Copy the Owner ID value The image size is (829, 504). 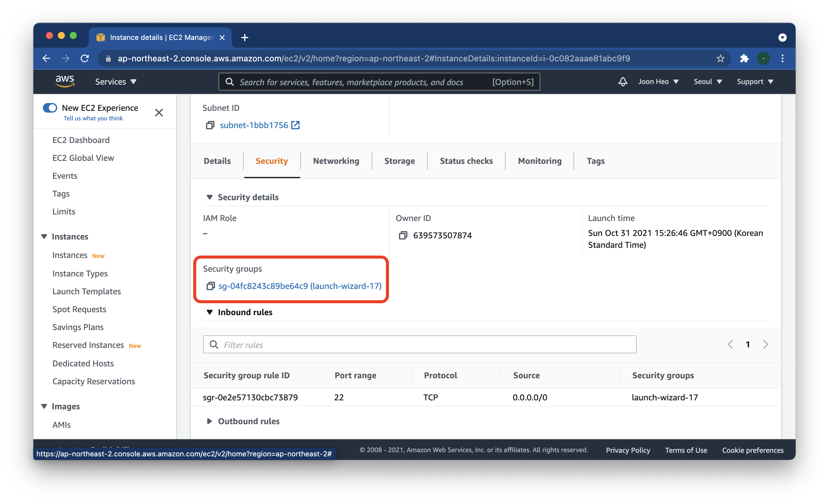coord(403,235)
